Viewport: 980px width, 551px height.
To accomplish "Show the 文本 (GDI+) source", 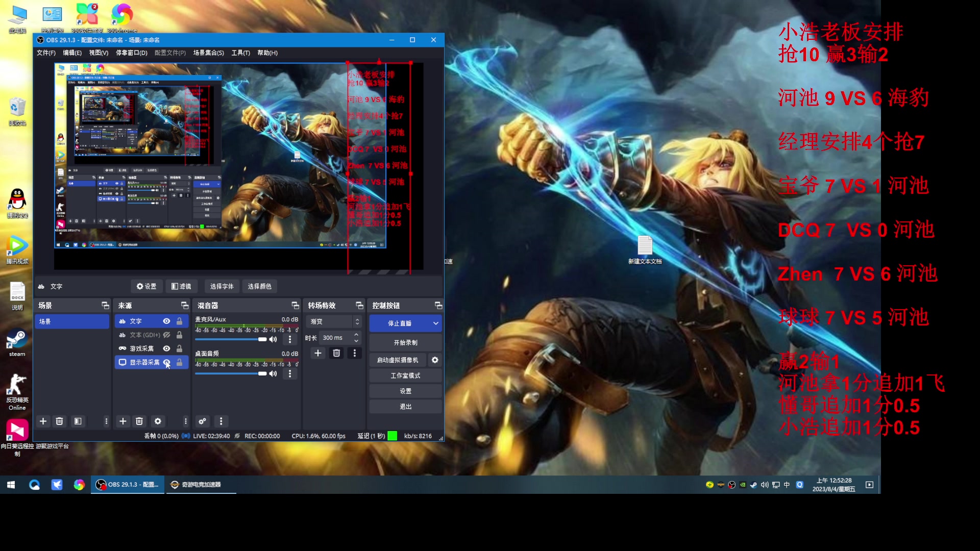I will [x=166, y=335].
